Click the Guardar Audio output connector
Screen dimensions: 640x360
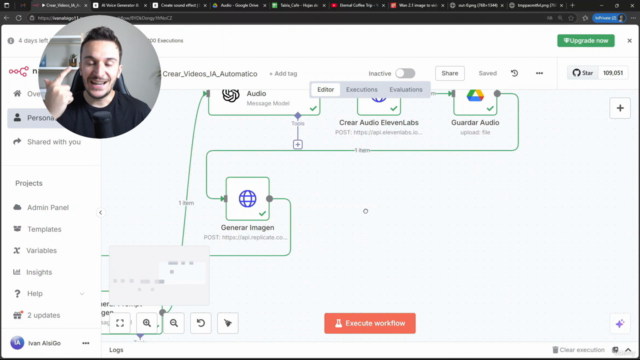click(x=497, y=93)
